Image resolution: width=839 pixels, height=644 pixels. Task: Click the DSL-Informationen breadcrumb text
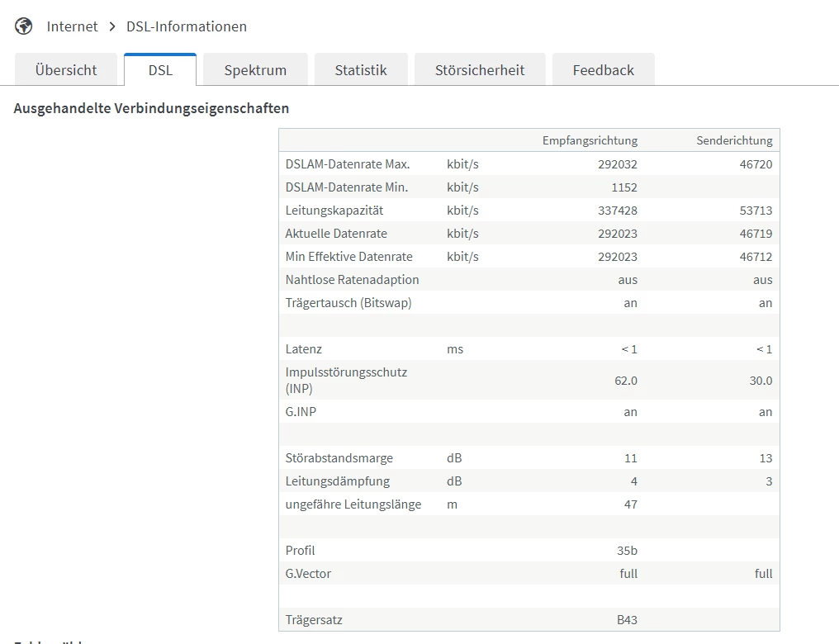[186, 26]
